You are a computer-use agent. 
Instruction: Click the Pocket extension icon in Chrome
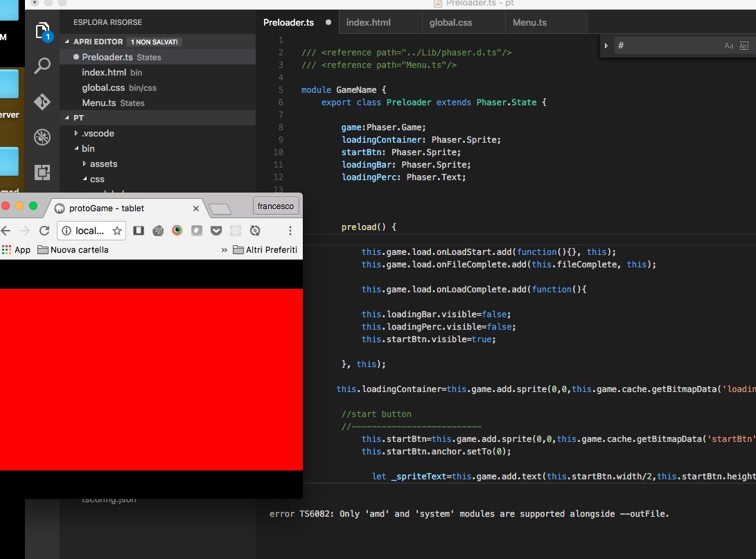coord(216,230)
